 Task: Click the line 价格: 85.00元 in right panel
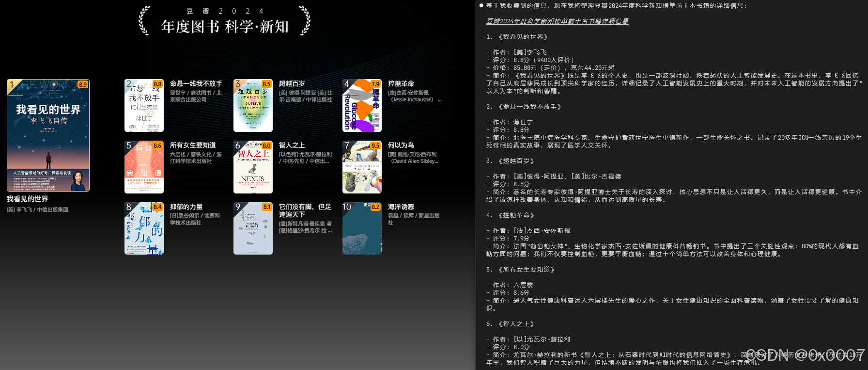coord(550,68)
